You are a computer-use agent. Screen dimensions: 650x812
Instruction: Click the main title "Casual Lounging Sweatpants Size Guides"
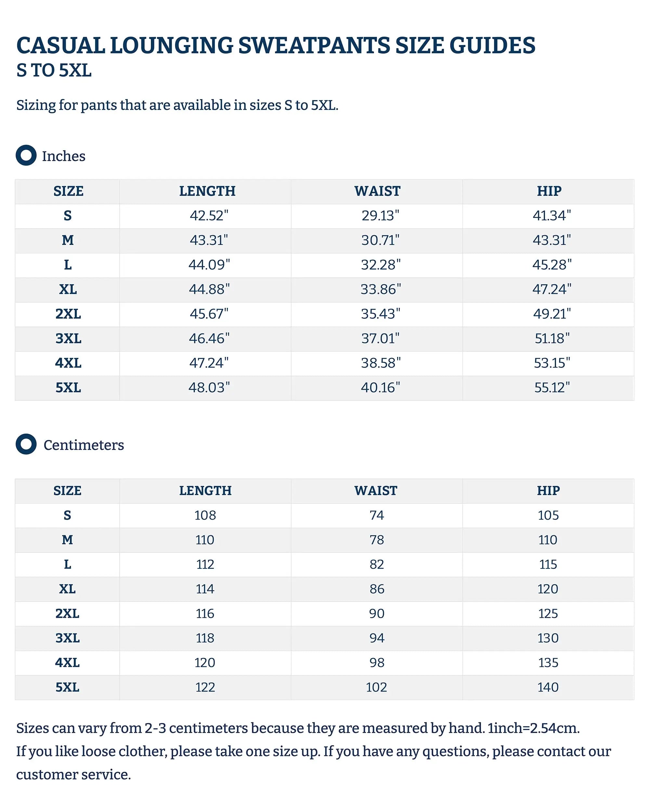click(276, 45)
